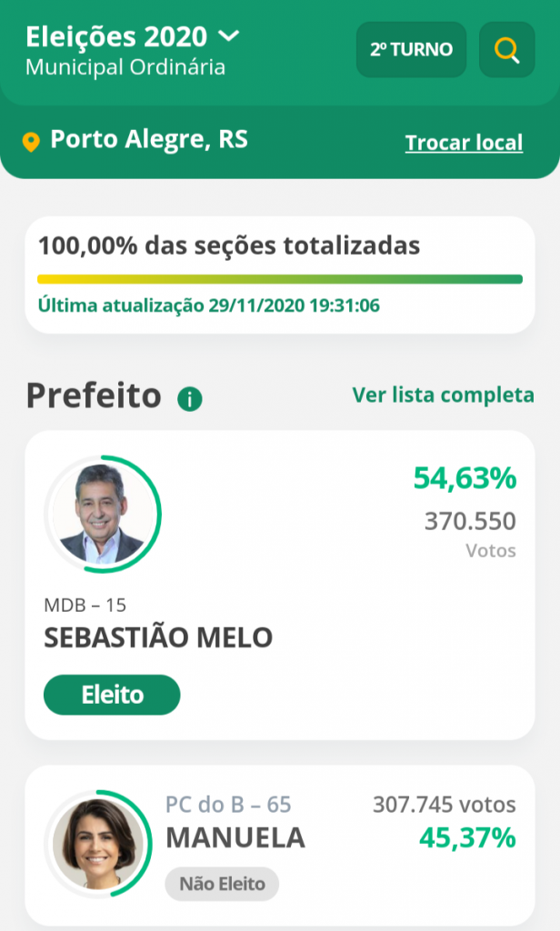Screen dimensions: 560x931
Task: Switch to 2º TURNO results
Action: pos(411,49)
